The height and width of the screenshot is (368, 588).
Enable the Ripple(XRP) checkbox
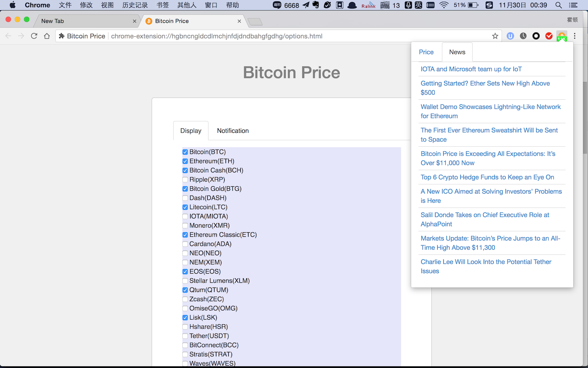tap(185, 179)
